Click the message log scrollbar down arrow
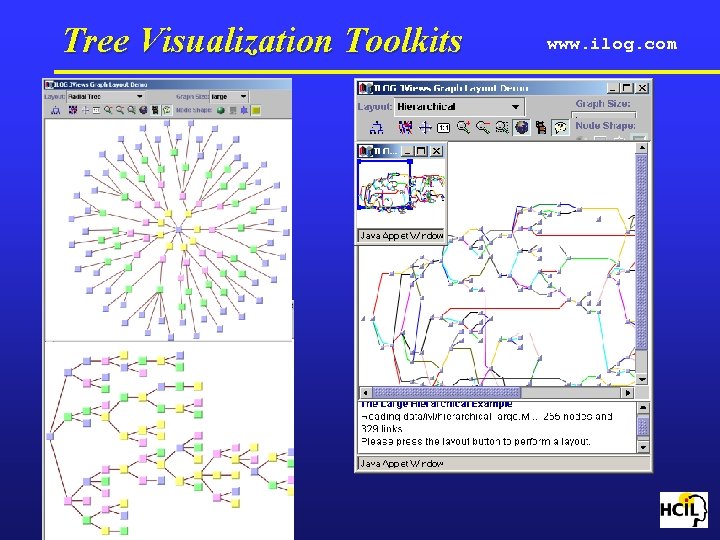The image size is (720, 540). [x=643, y=447]
